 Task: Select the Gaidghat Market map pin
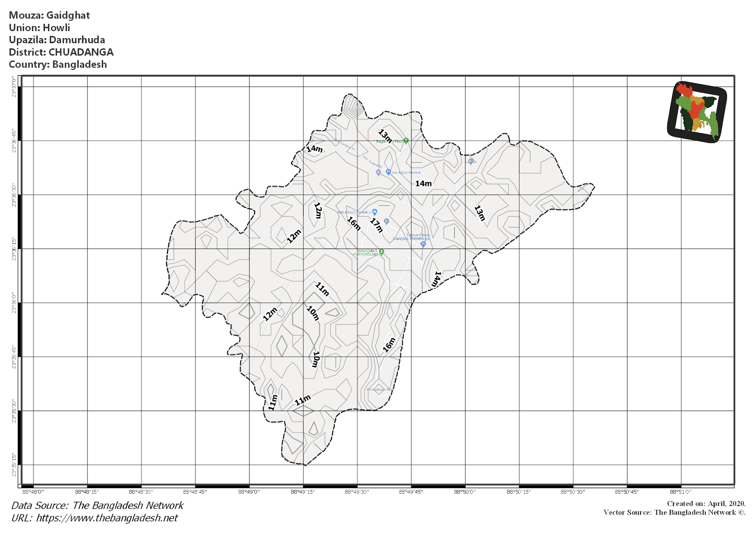click(x=388, y=172)
